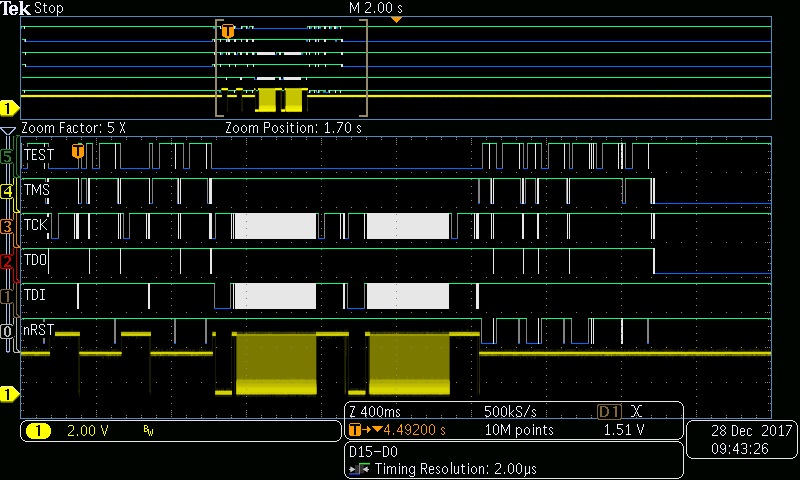Click the Zoom Factor 5 X readout
The image size is (800, 480).
pos(74,128)
